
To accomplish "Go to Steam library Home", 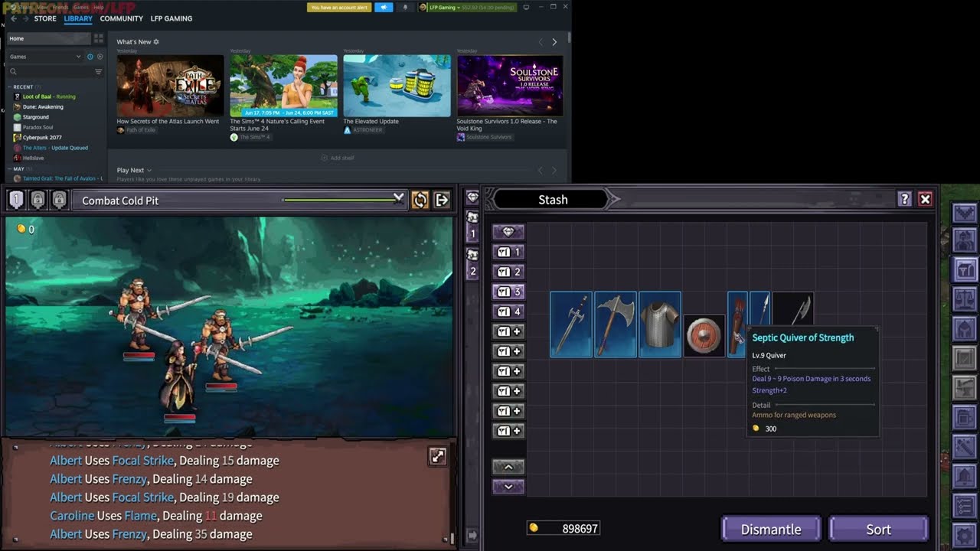I will pos(48,38).
